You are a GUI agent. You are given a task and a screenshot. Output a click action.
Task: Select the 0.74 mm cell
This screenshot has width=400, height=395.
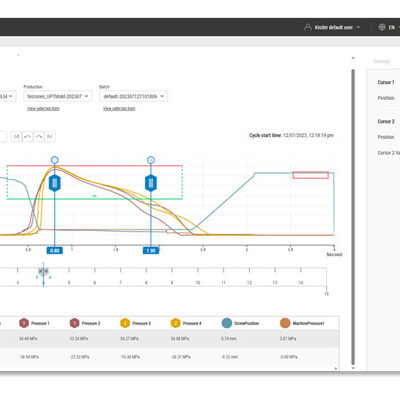click(x=229, y=339)
